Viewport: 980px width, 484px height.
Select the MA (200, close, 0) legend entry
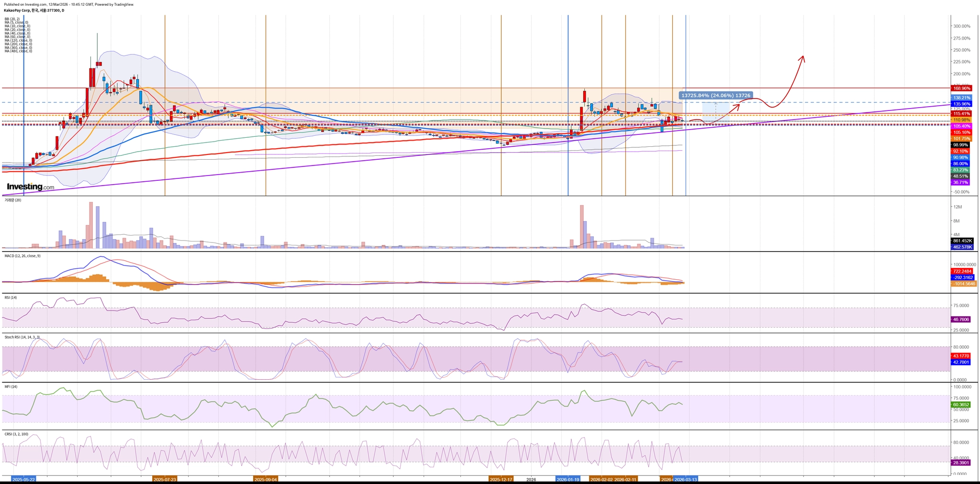coord(18,44)
